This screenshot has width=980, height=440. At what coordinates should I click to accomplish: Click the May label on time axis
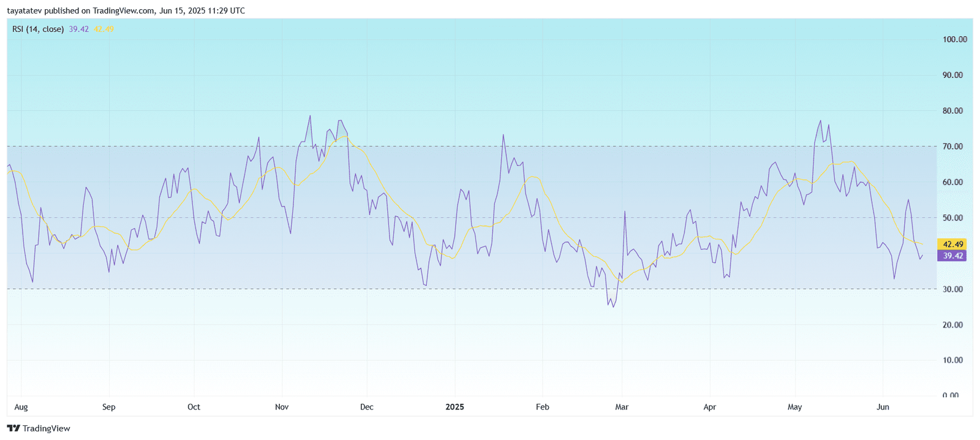click(795, 407)
